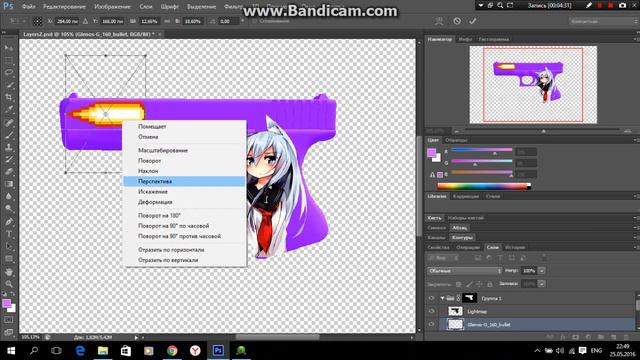Select the Type tool
This screenshot has height=360, width=640.
pyautogui.click(x=9, y=234)
